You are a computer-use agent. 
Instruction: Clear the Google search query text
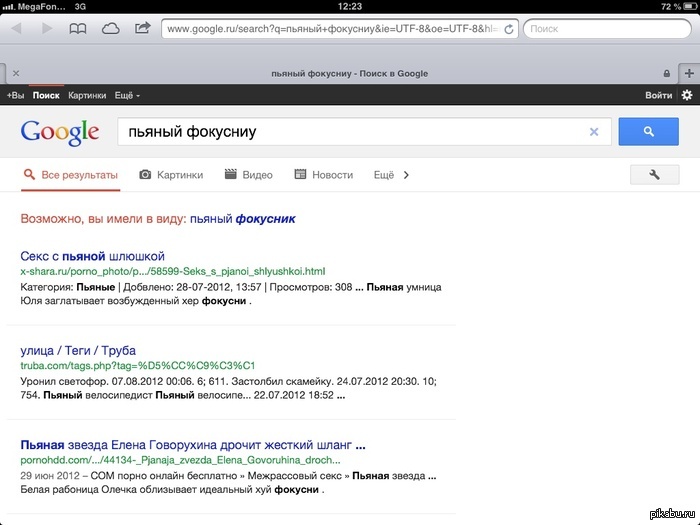click(x=594, y=132)
